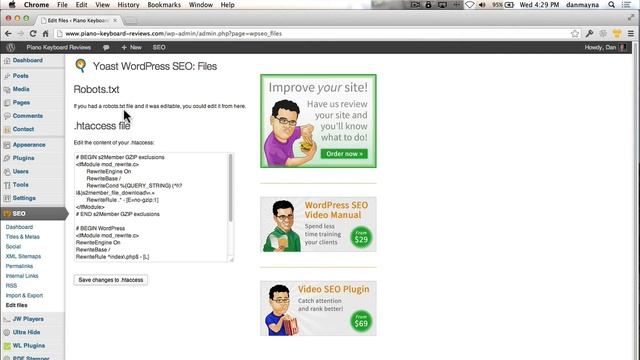Click the browser Forward arrow
Image resolution: width=640 pixels, height=360 pixels.
20,33
